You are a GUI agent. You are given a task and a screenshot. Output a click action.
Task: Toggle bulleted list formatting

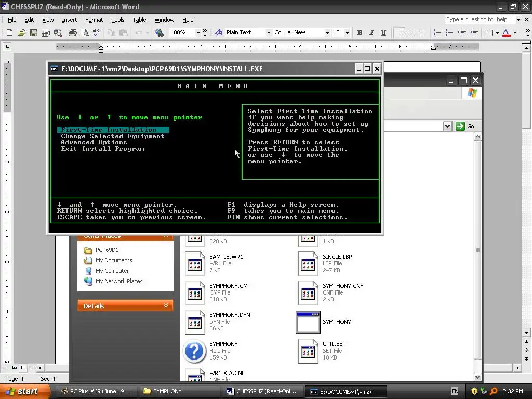pos(449,33)
